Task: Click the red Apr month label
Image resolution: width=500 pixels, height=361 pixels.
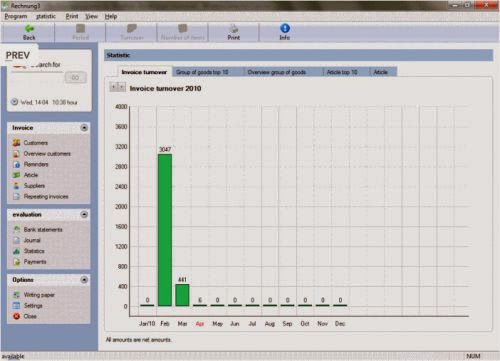Action: point(200,324)
